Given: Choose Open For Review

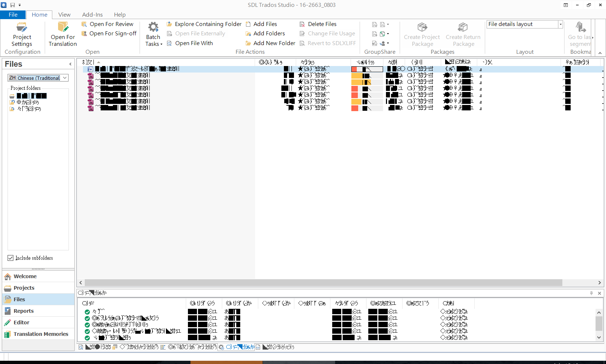Looking at the screenshot, I should coord(107,24).
